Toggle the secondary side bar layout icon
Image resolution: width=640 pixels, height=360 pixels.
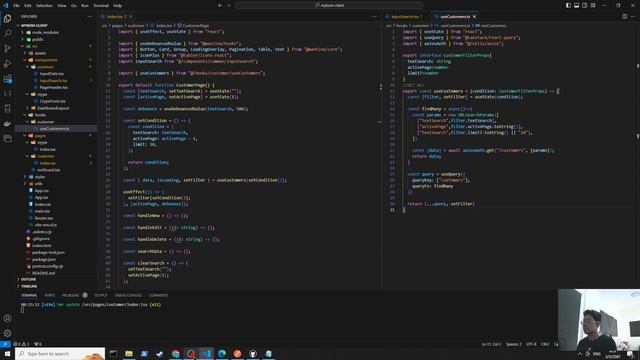[584, 5]
